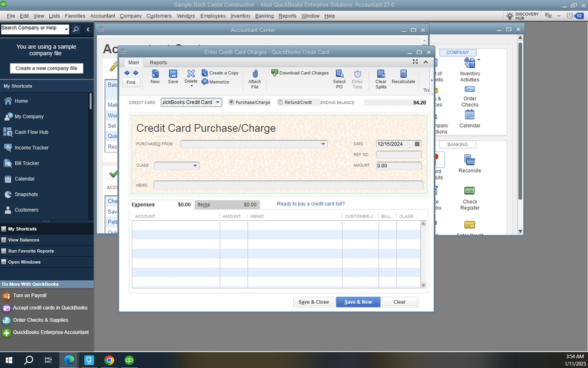Open Inventory Activities icon

469,63
